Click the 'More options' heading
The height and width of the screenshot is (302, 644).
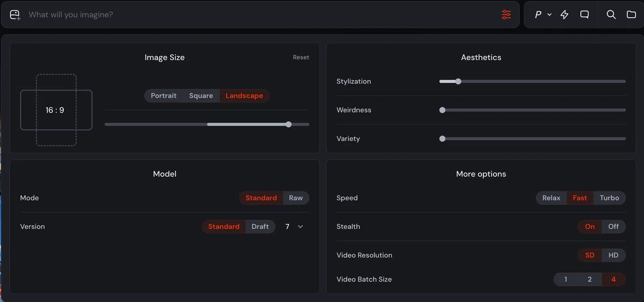coord(481,174)
